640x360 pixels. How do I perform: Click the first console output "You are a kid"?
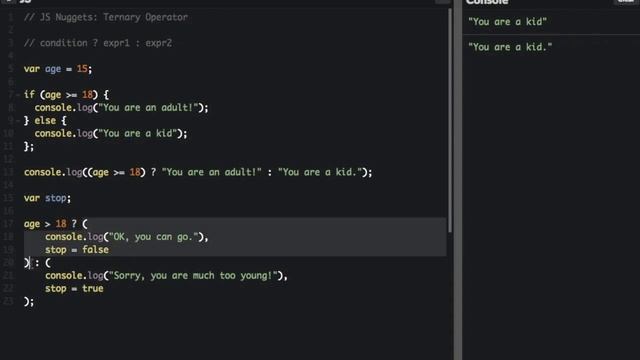click(507, 22)
